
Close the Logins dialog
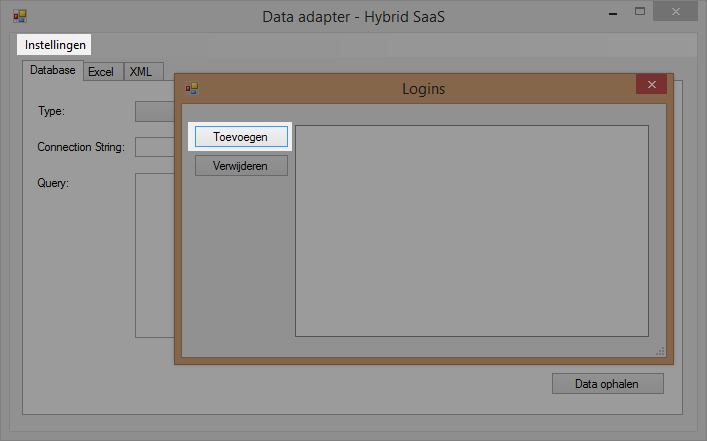click(x=651, y=86)
